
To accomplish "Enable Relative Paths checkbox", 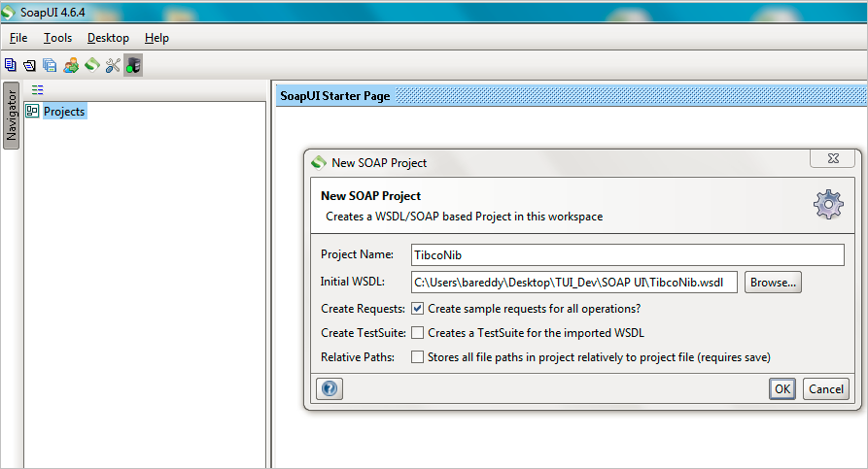I will point(417,357).
